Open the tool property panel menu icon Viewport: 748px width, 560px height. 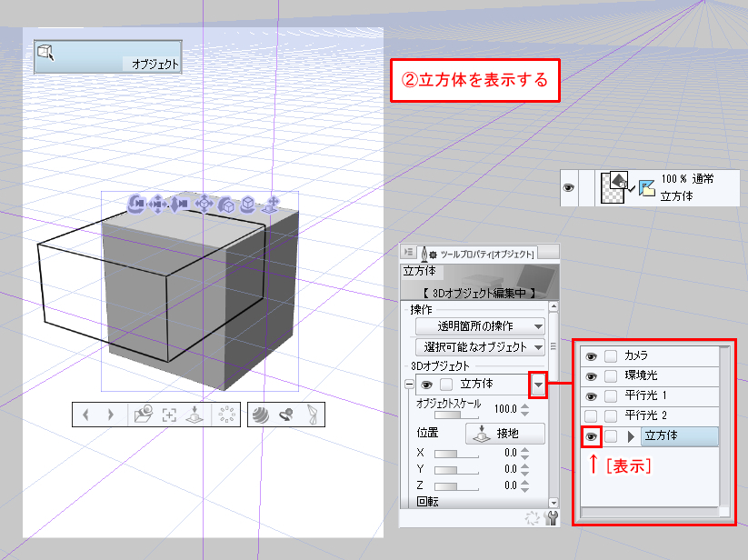click(409, 252)
